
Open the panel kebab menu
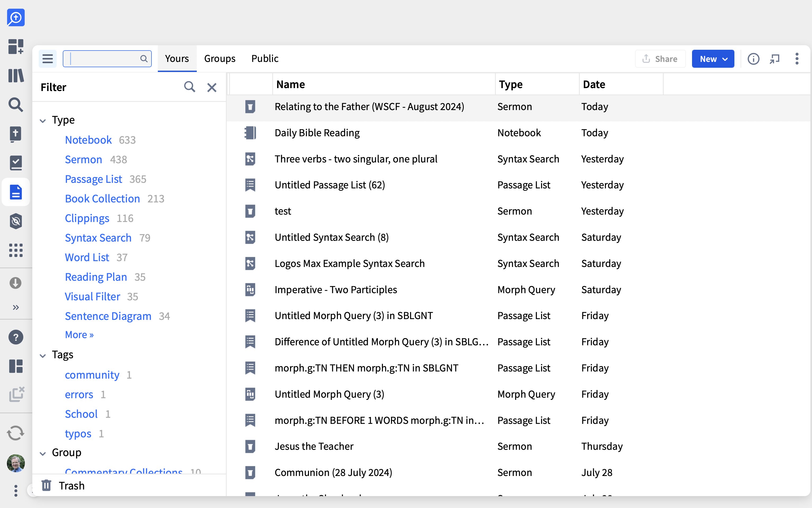point(797,59)
